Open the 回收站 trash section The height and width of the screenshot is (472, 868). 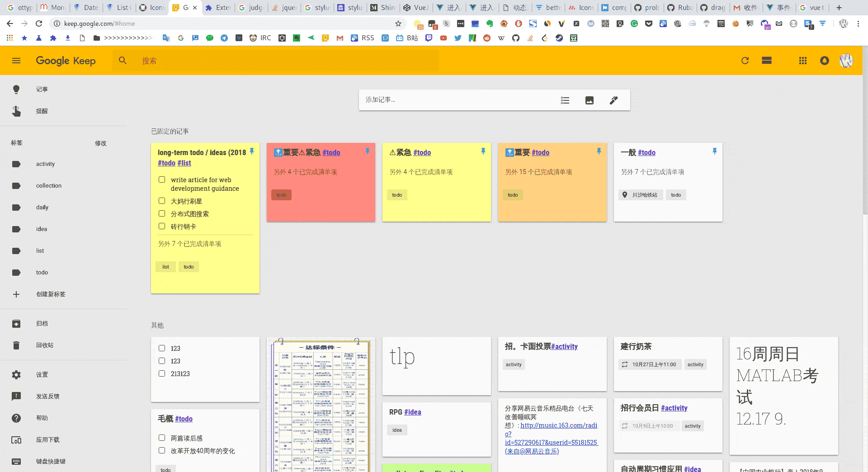tap(63, 345)
